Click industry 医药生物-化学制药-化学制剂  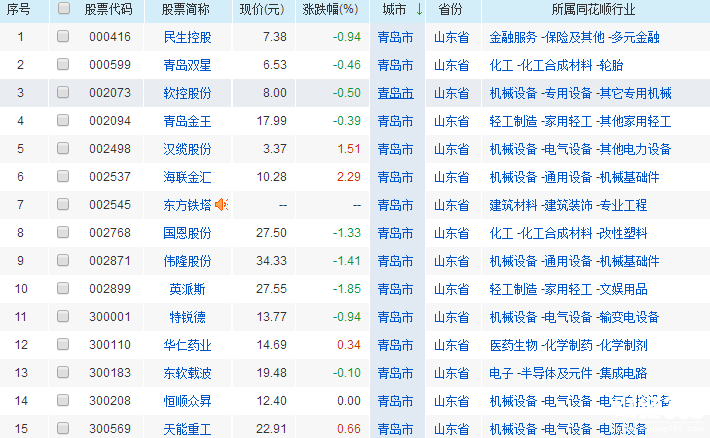568,345
